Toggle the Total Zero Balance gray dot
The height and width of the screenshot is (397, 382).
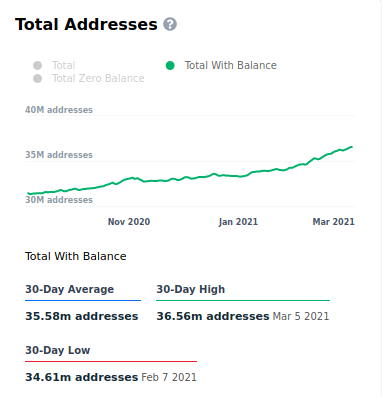pyautogui.click(x=38, y=79)
